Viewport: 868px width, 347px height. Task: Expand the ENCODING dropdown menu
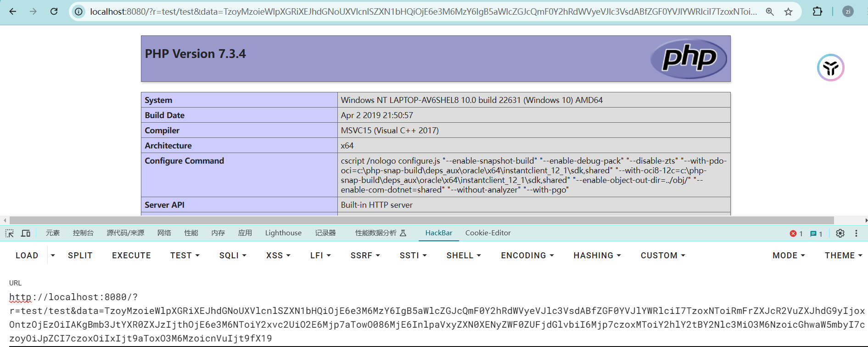click(527, 256)
